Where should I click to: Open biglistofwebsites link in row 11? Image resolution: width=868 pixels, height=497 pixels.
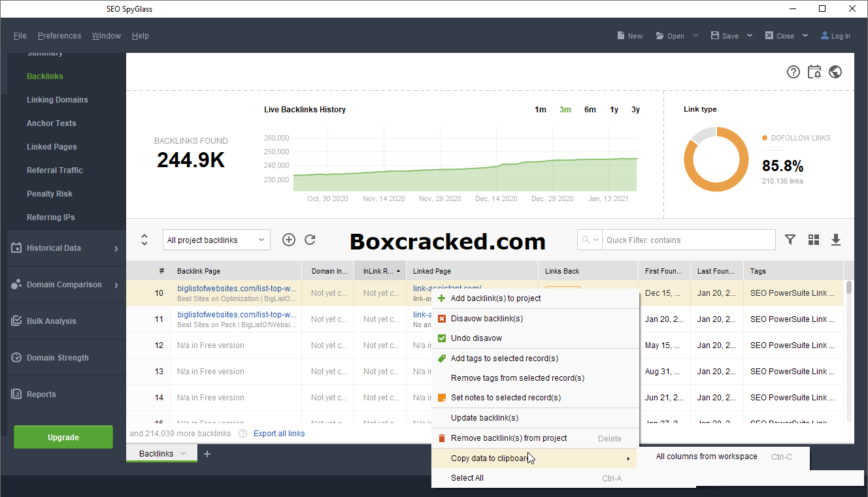click(x=237, y=315)
